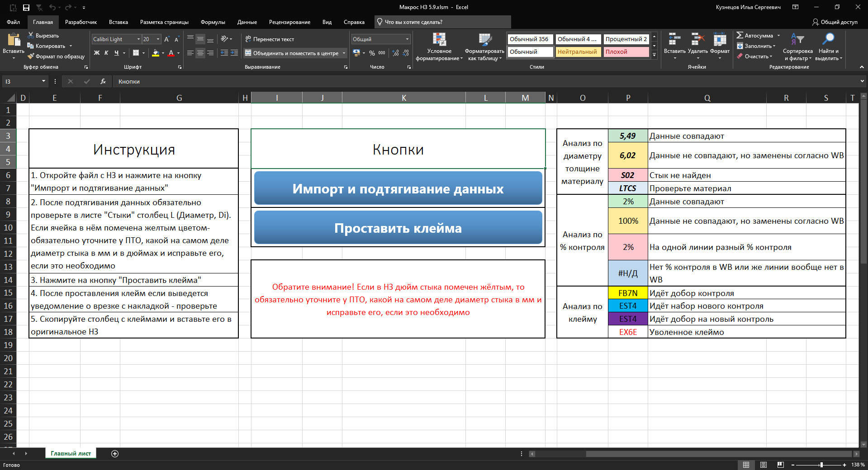
Task: Add a new sheet with plus icon
Action: (115, 454)
